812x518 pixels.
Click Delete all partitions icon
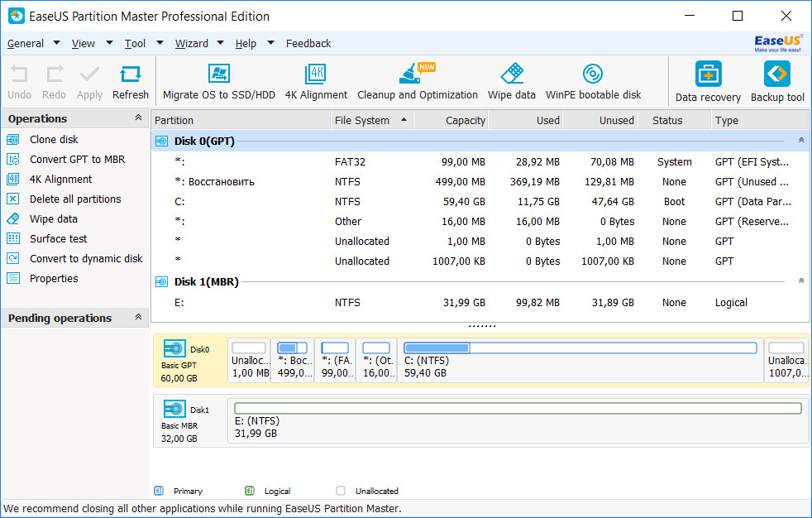pos(13,199)
